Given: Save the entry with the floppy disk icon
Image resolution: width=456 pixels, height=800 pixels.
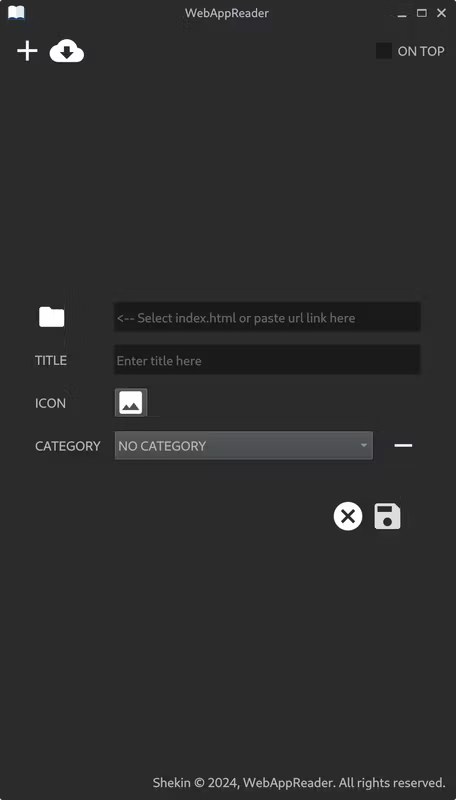Looking at the screenshot, I should click(387, 516).
